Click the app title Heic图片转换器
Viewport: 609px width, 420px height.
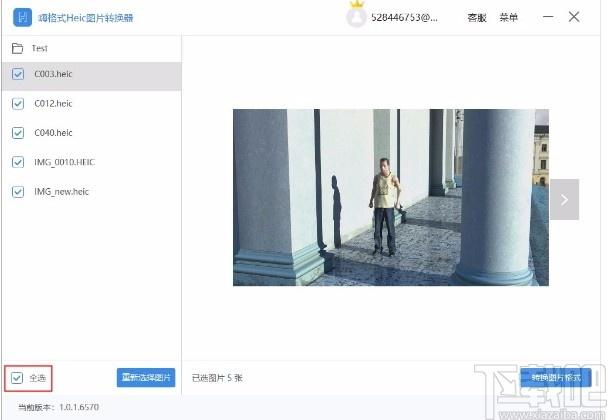pyautogui.click(x=86, y=18)
